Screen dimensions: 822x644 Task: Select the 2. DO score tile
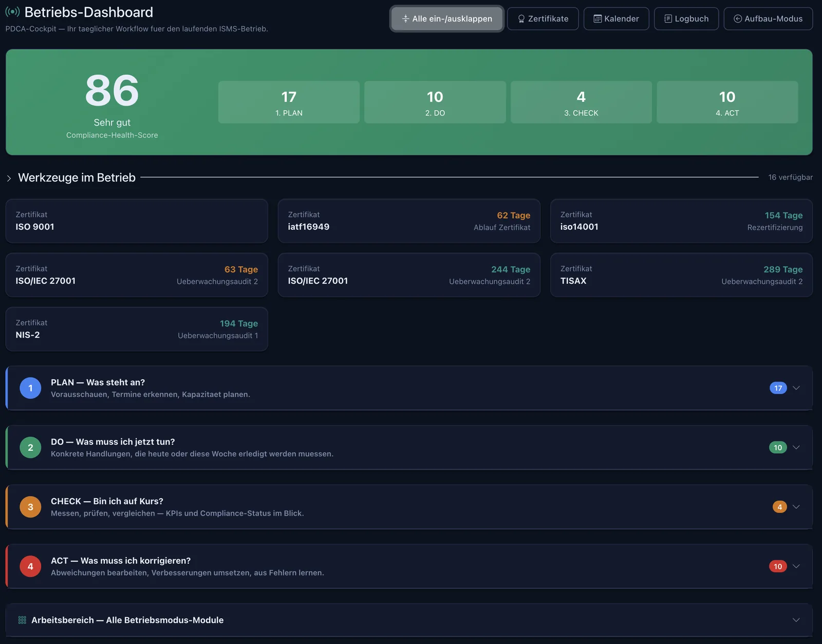[435, 102]
